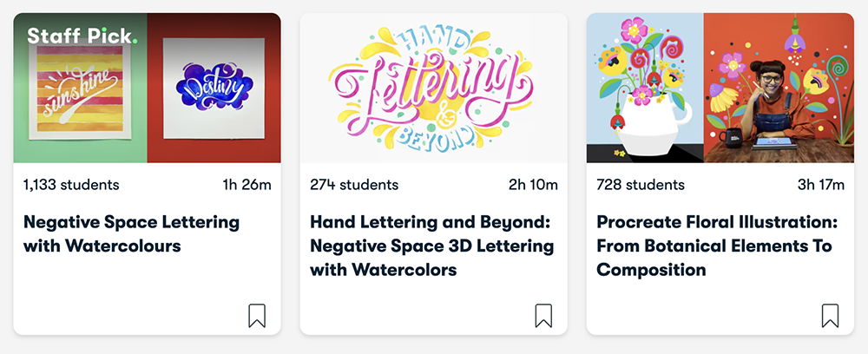Click the flower vase illustration thumbnail
Image resolution: width=868 pixels, height=354 pixels.
click(645, 95)
